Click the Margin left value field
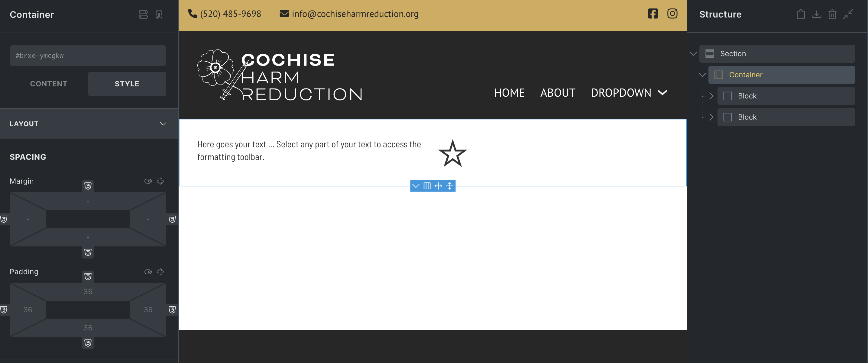868x363 pixels. 28,219
